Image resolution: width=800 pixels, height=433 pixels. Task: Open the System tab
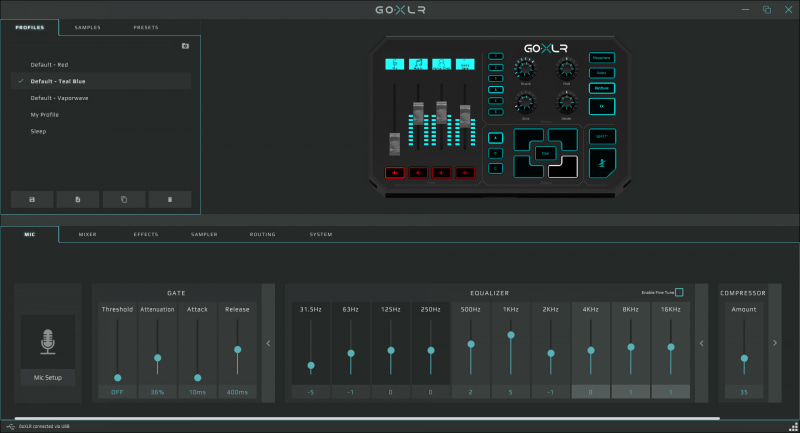321,235
